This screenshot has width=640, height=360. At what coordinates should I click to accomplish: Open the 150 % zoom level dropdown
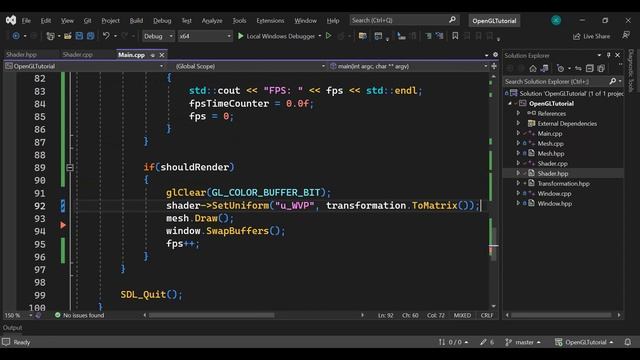pyautogui.click(x=18, y=315)
